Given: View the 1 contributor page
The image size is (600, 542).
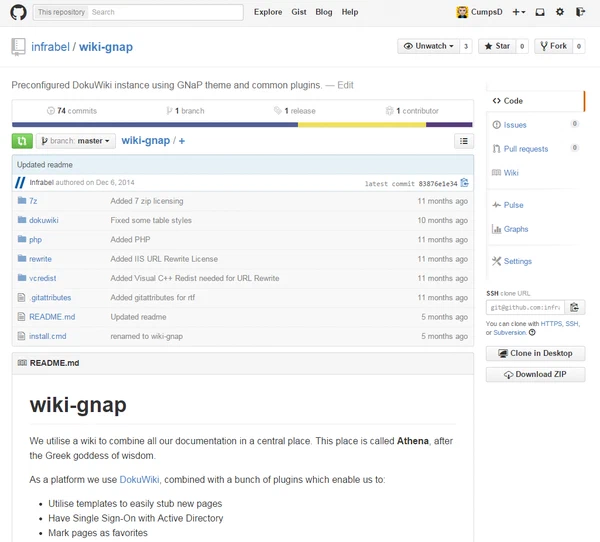Looking at the screenshot, I should [412, 111].
